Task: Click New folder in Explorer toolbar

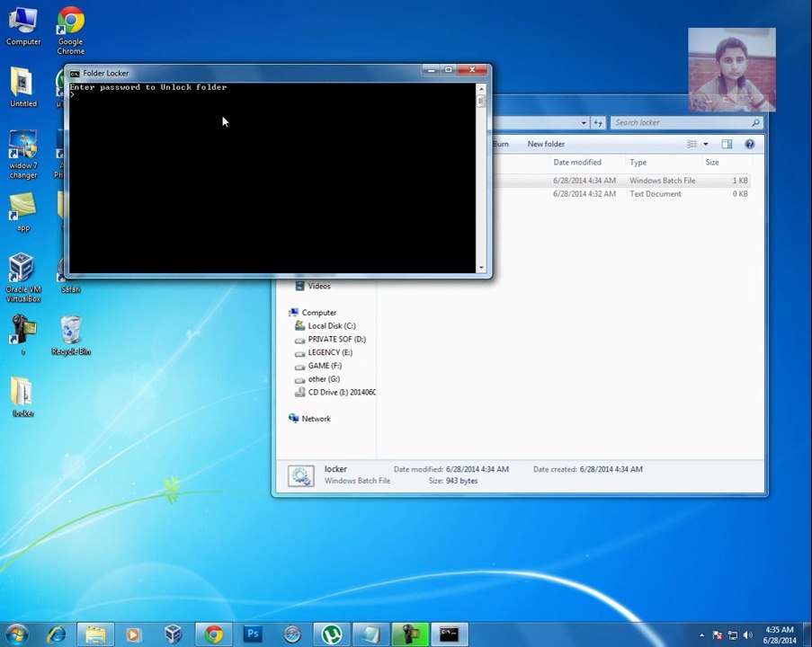Action: [546, 144]
